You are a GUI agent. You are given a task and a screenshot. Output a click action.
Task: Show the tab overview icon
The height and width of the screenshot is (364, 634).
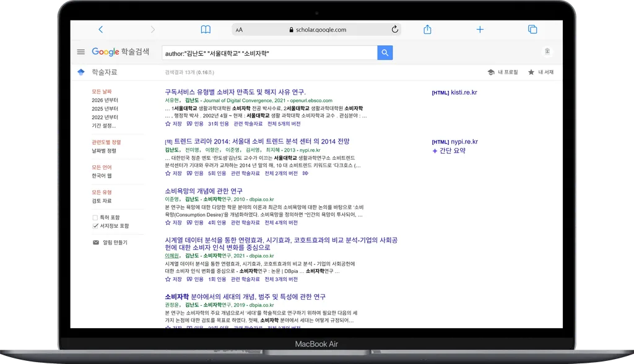(x=532, y=29)
